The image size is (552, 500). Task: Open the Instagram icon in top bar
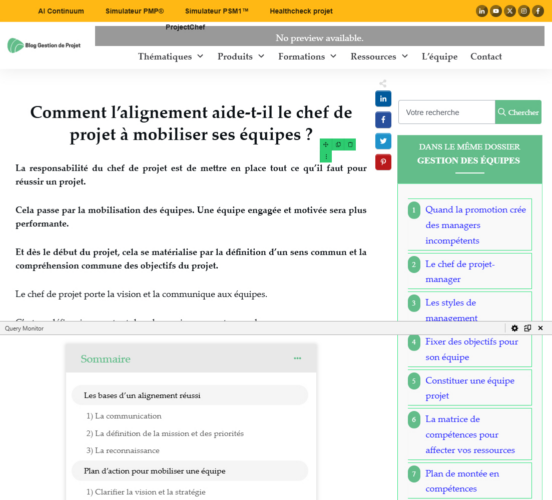click(524, 11)
